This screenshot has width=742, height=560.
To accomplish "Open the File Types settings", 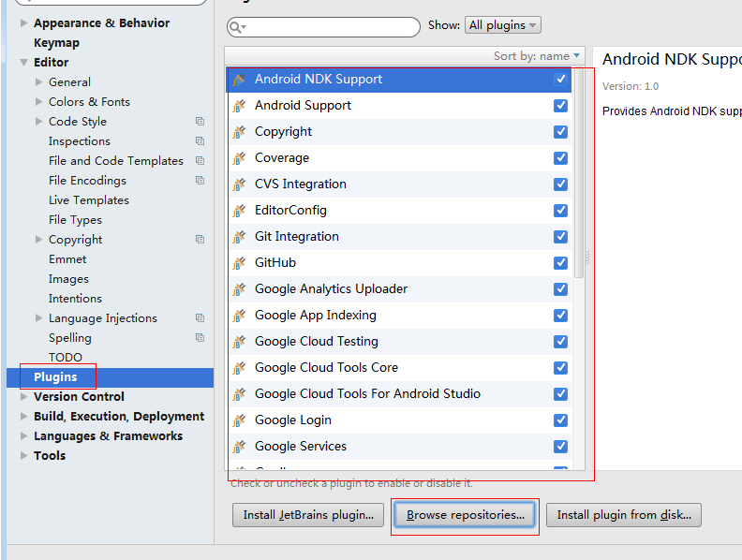I will tap(75, 220).
